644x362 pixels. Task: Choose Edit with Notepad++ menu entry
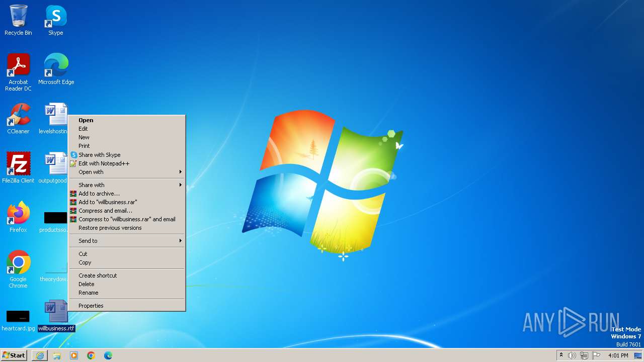(127, 163)
